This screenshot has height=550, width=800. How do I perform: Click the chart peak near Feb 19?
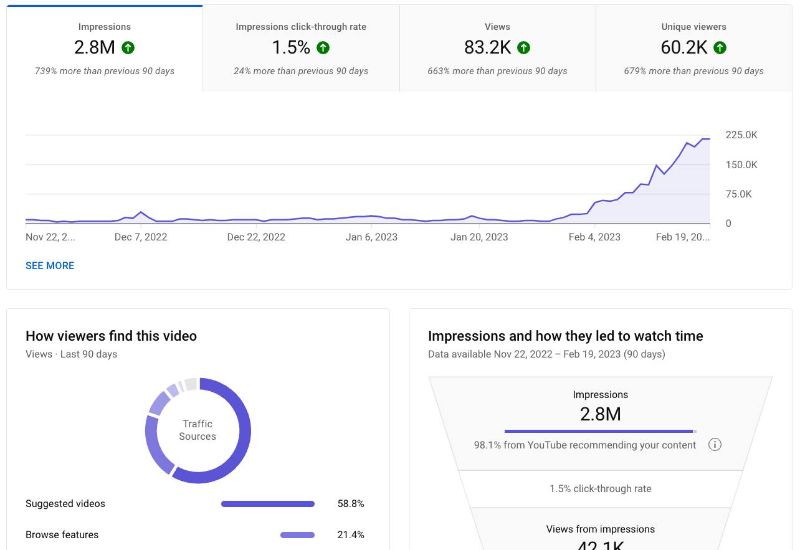pyautogui.click(x=705, y=139)
